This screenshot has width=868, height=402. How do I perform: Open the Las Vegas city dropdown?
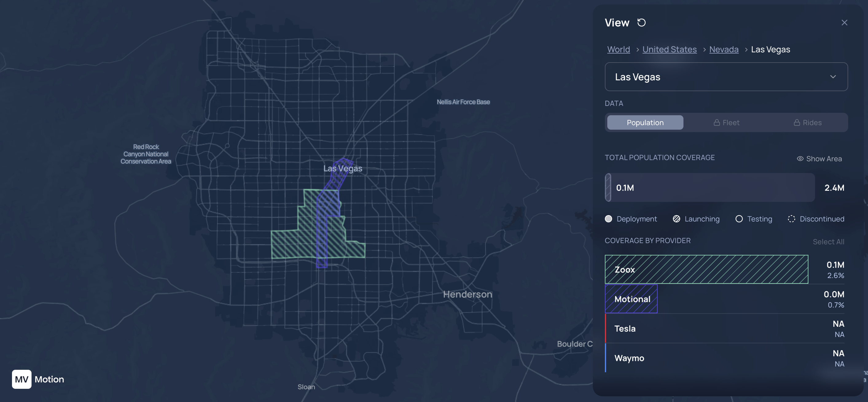pyautogui.click(x=726, y=77)
